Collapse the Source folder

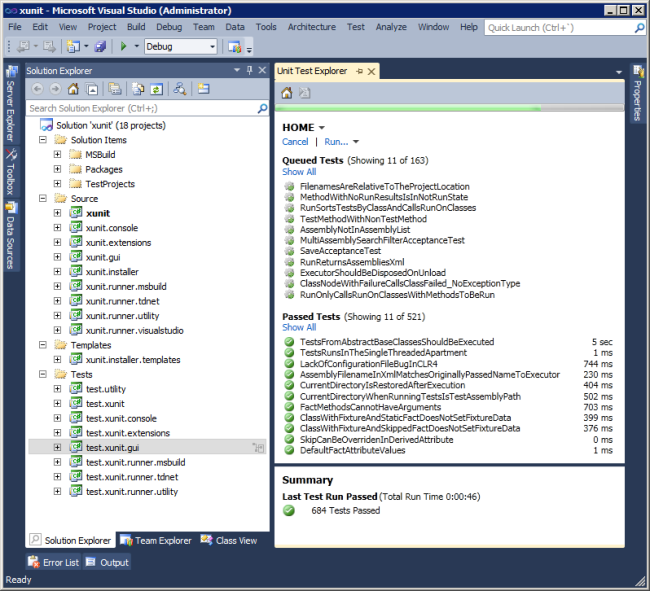pos(43,199)
